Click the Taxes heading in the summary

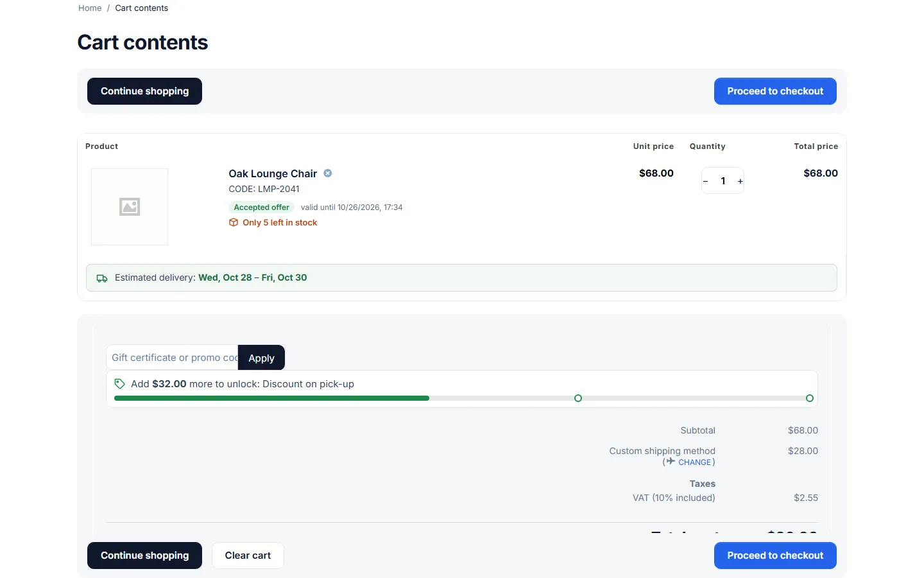click(x=703, y=484)
